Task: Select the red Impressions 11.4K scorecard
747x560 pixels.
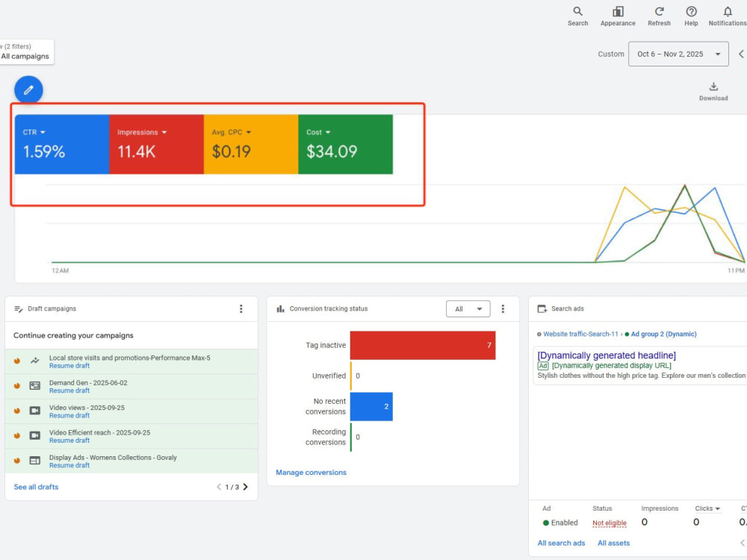Action: coord(156,144)
